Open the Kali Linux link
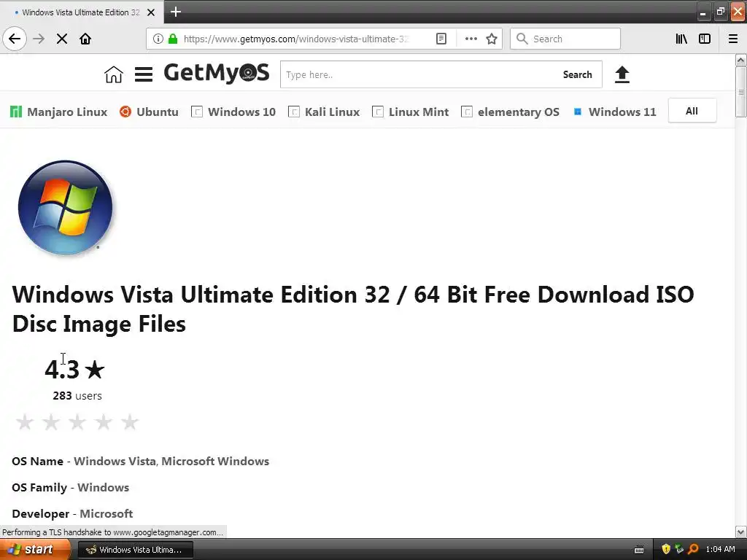747x560 pixels. click(x=324, y=112)
